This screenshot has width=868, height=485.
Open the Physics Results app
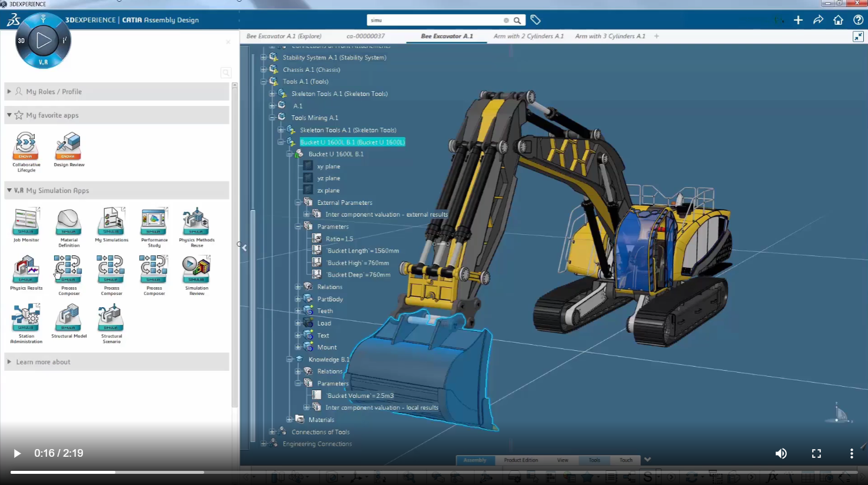click(26, 273)
